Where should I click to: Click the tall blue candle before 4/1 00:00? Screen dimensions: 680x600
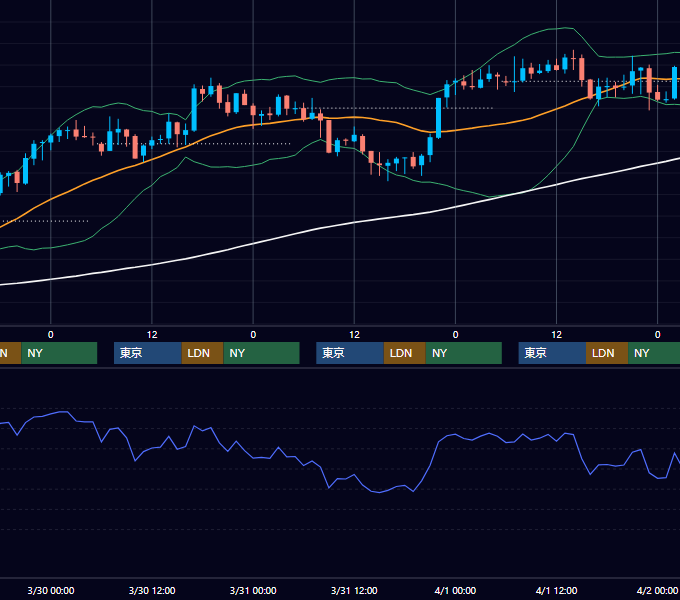point(438,118)
